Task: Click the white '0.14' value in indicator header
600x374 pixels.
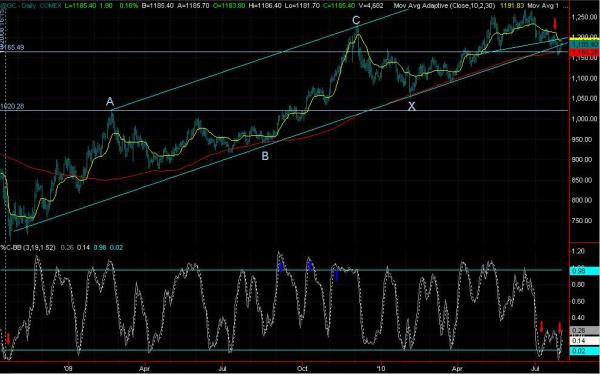Action: click(83, 248)
